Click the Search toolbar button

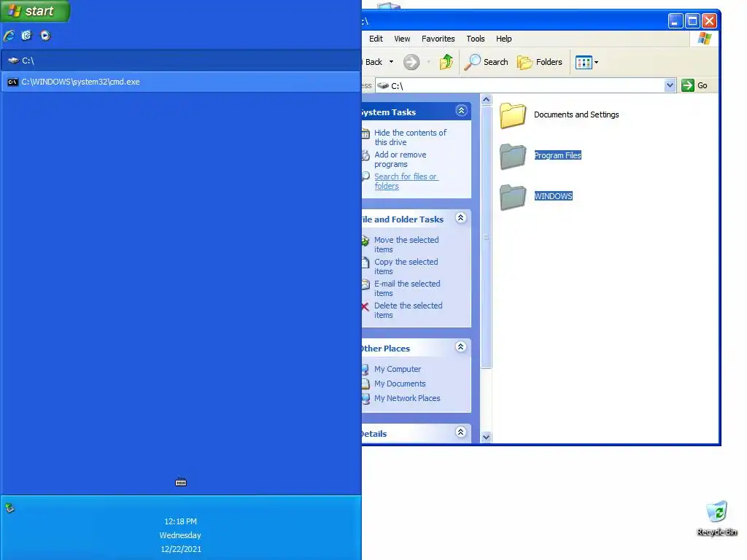point(486,62)
